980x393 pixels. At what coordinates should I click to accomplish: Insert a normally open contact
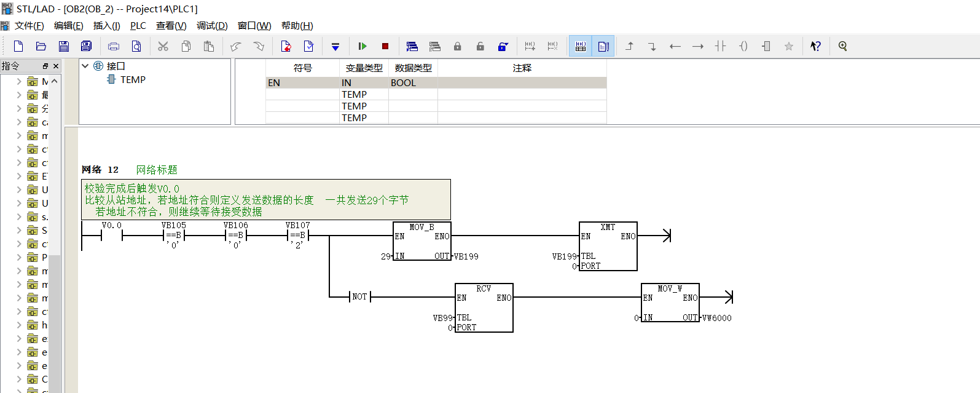tap(721, 46)
